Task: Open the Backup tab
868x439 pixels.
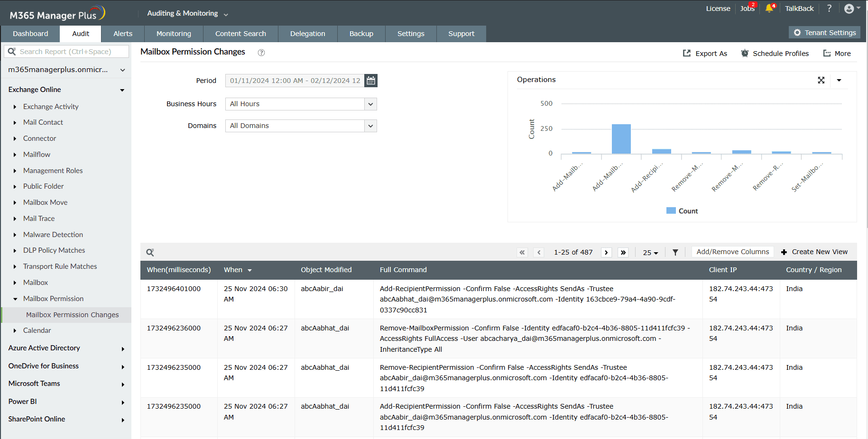Action: (x=361, y=34)
